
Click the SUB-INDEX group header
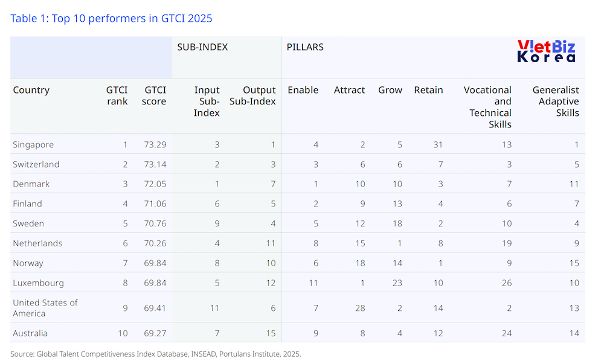coord(202,47)
